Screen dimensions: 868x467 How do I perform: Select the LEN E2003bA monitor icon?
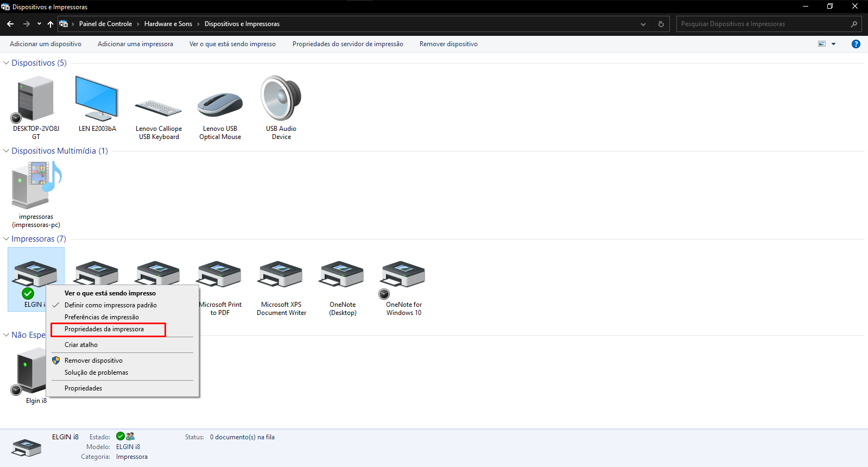97,99
